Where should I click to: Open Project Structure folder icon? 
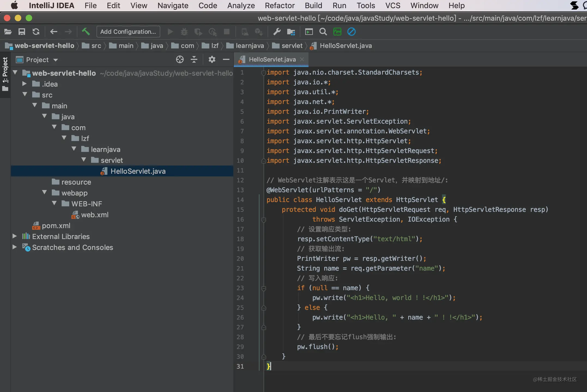[x=291, y=32]
